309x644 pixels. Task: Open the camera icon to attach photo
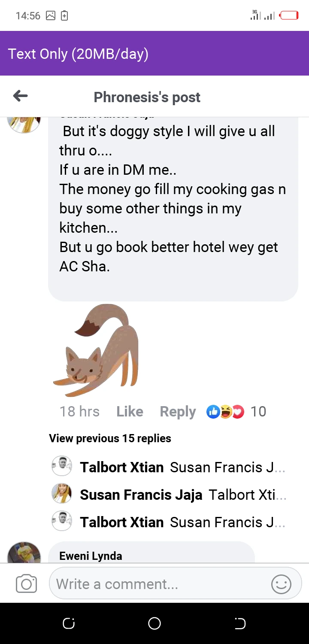pyautogui.click(x=26, y=584)
